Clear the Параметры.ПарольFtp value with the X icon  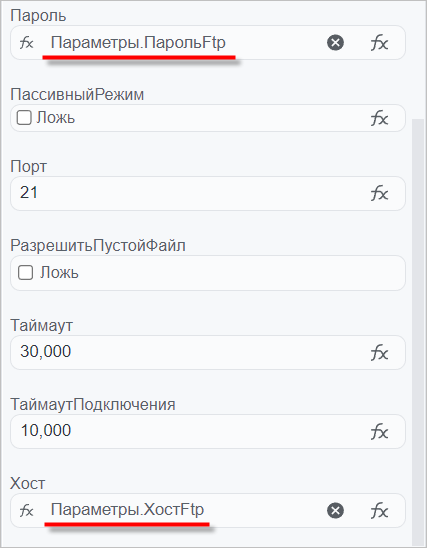pyautogui.click(x=335, y=43)
